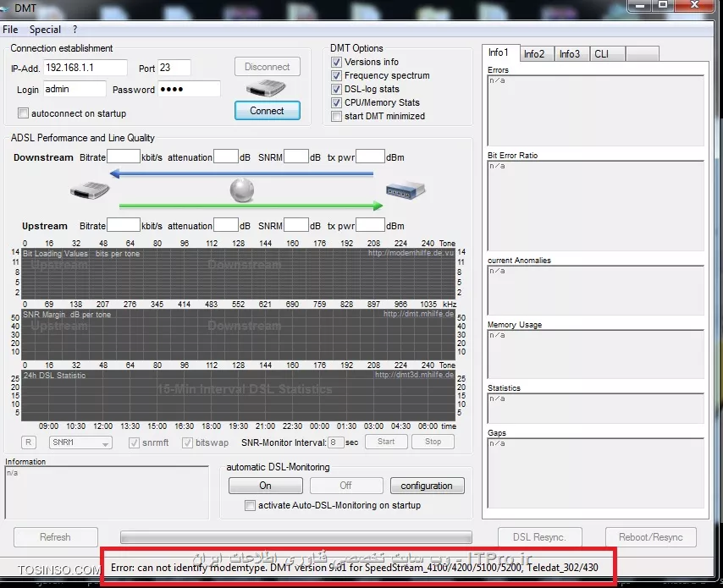Click the Disconnect button
The image size is (723, 588).
[x=268, y=67]
